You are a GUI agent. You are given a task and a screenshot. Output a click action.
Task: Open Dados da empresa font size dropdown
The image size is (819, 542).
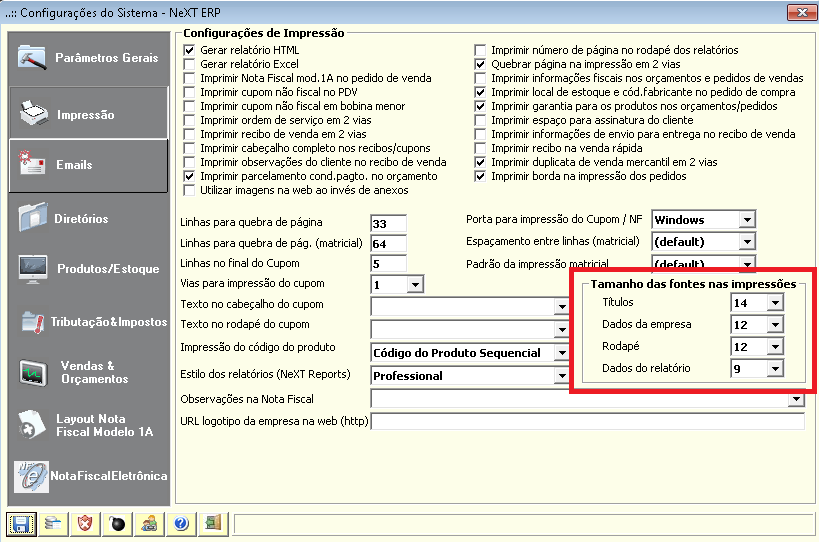(775, 325)
